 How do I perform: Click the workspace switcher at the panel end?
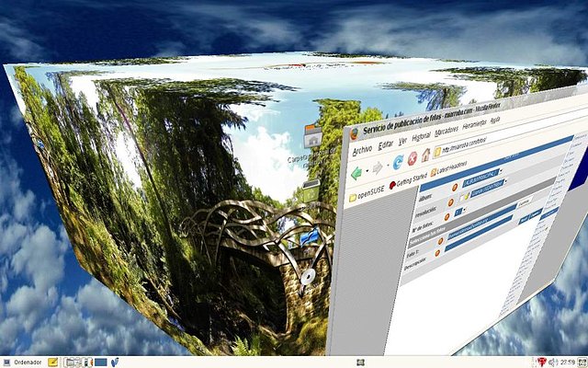click(582, 362)
